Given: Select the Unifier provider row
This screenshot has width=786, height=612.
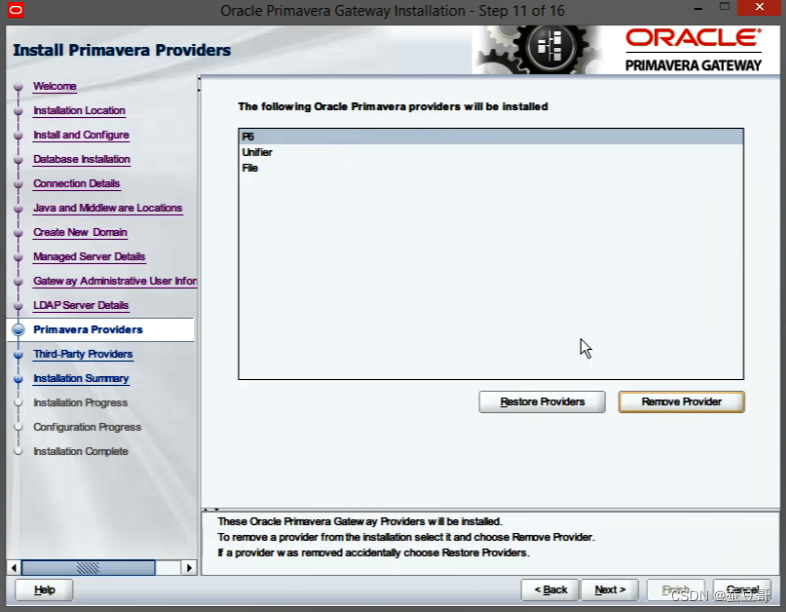Looking at the screenshot, I should 491,152.
